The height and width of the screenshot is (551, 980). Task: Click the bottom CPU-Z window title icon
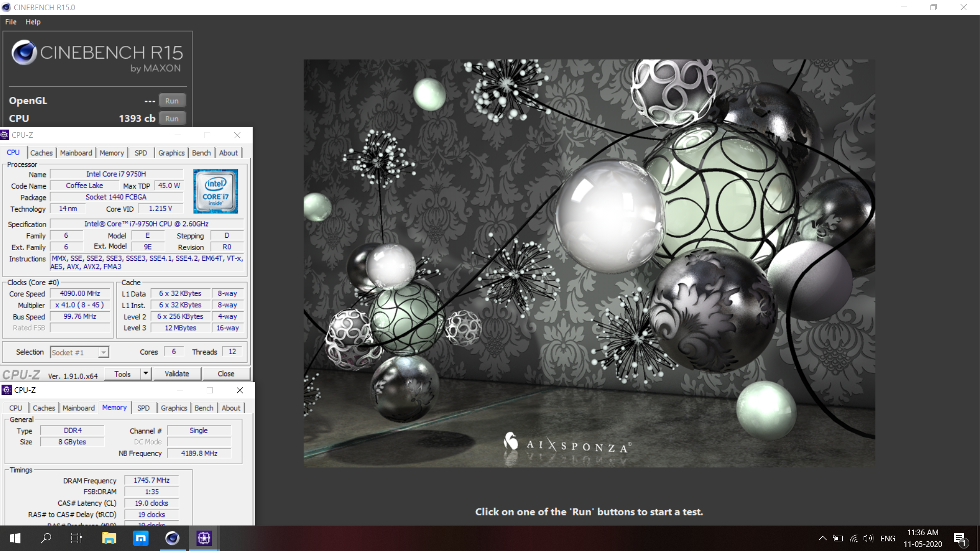(x=7, y=390)
